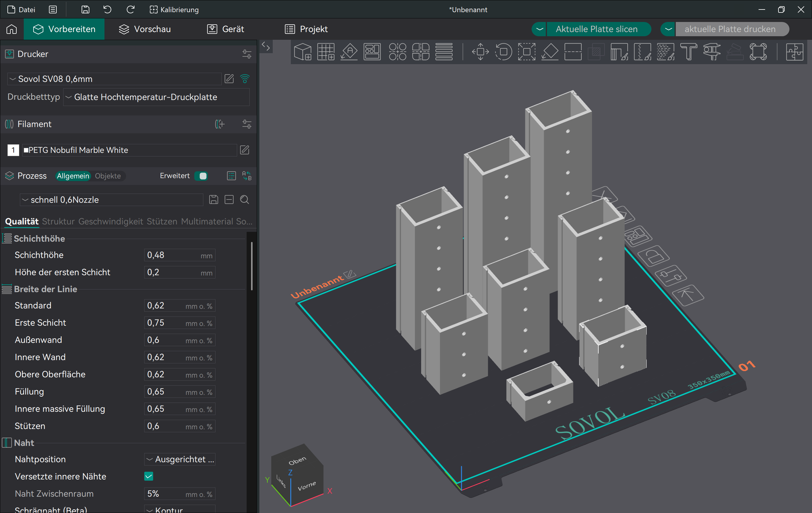Click the variable layer height icon
The height and width of the screenshot is (513, 812).
(x=444, y=52)
